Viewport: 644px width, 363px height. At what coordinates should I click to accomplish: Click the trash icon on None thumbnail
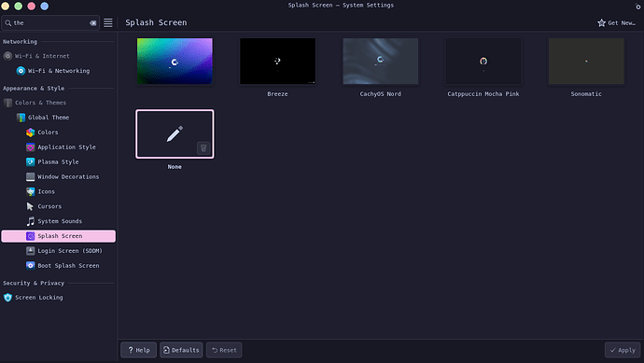(203, 147)
